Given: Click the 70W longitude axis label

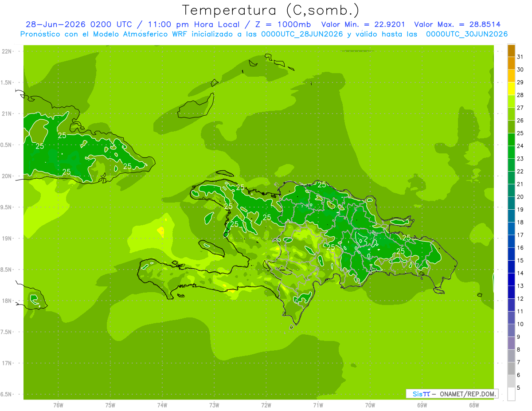Looking at the screenshot, I should pyautogui.click(x=370, y=405).
